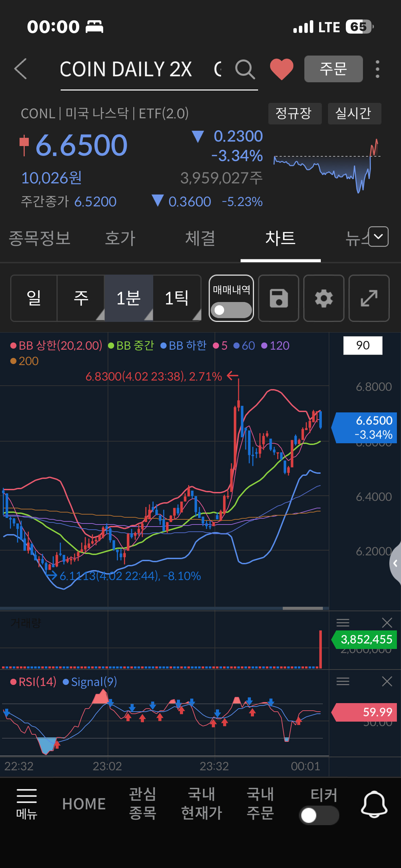Select the 일 daily chart period
Image resolution: width=401 pixels, height=868 pixels.
pyautogui.click(x=34, y=298)
